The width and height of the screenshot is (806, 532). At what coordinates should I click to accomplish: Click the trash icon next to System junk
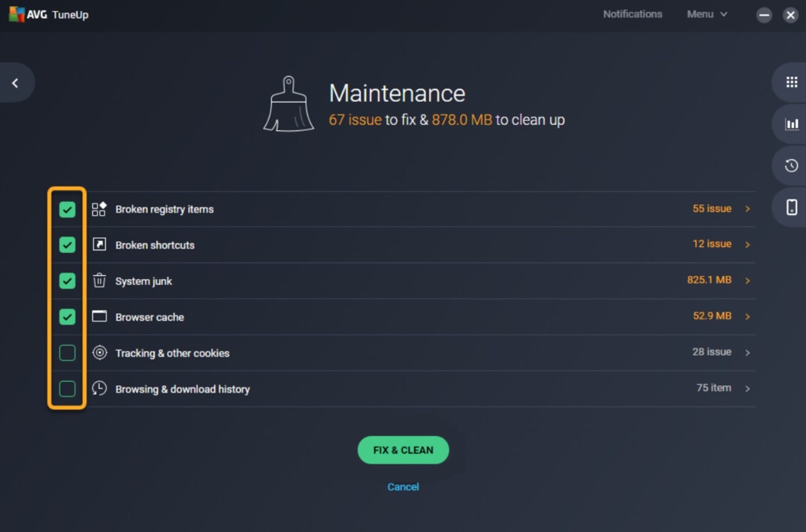[x=99, y=281]
